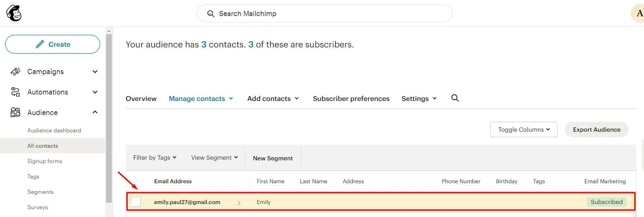The width and height of the screenshot is (644, 217).
Task: Open the Segments sidebar item
Action: click(x=40, y=192)
